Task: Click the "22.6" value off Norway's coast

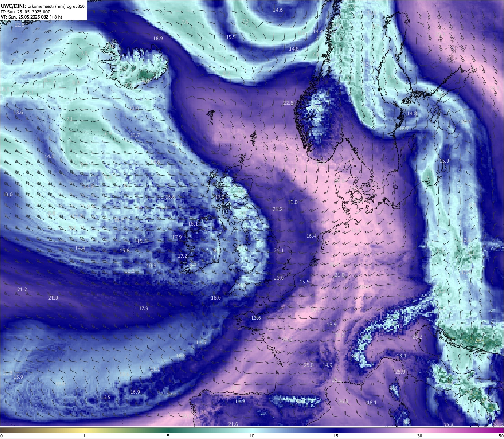Action: pos(288,103)
